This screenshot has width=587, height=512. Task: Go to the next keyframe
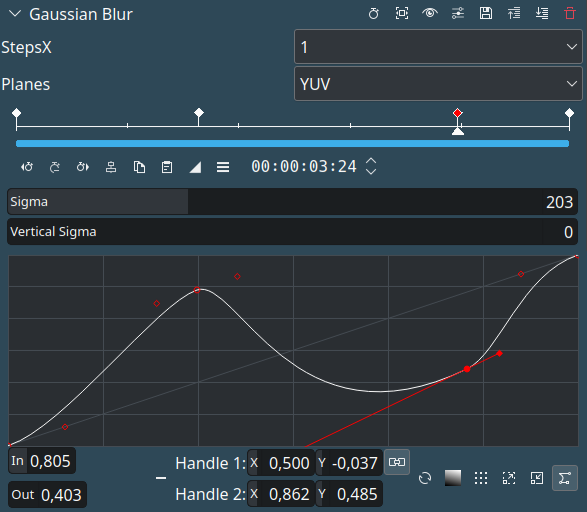point(83,167)
